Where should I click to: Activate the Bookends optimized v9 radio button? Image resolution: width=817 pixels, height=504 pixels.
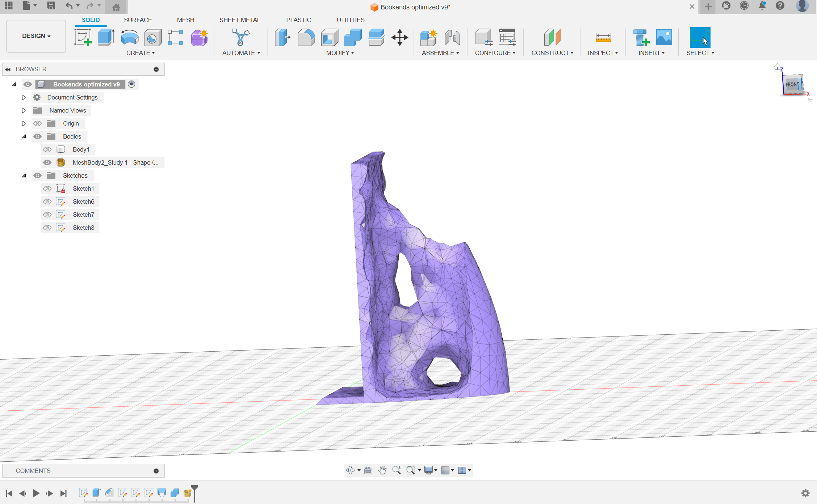(x=131, y=84)
